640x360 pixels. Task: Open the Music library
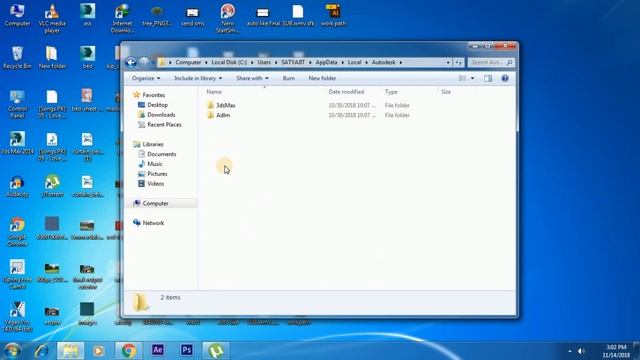click(155, 164)
